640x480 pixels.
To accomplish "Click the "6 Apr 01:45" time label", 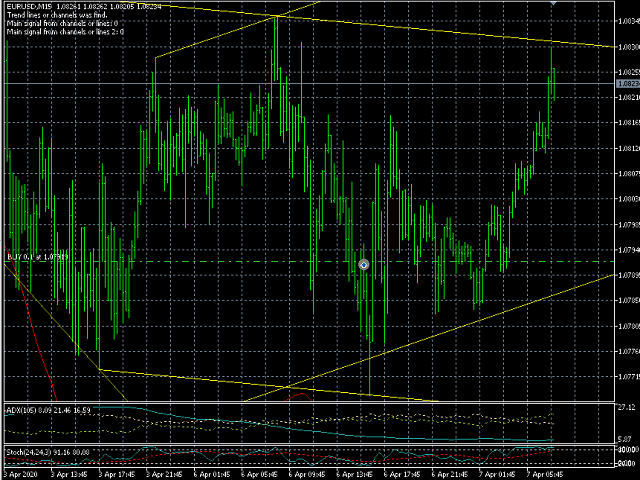I will pyautogui.click(x=212, y=475).
